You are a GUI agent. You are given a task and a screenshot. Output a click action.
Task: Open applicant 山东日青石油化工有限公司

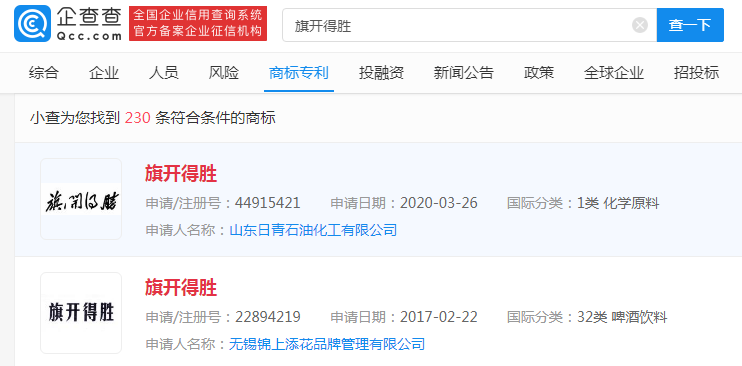coord(313,231)
